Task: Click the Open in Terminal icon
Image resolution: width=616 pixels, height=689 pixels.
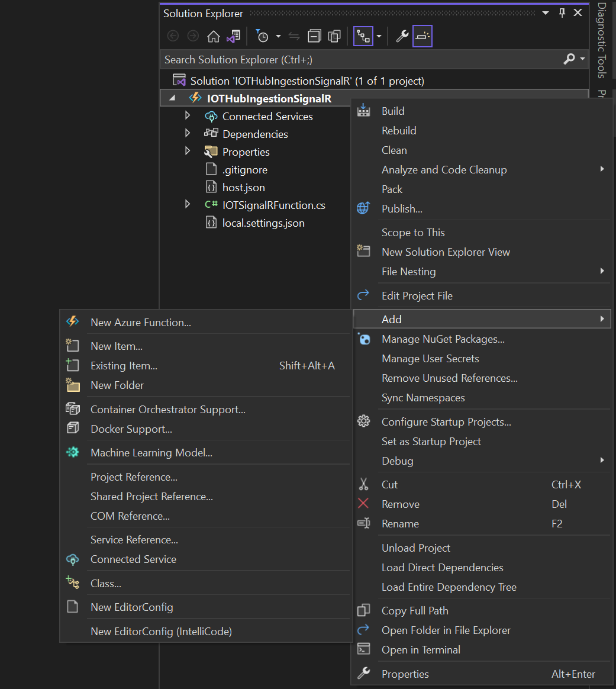Action: [364, 649]
